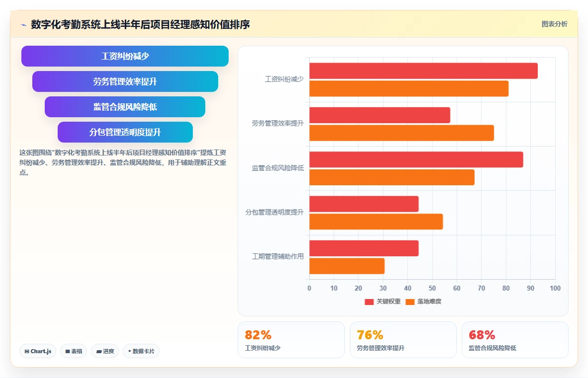Click the 图表分析 label in header
The height and width of the screenshot is (378, 588).
[x=554, y=24]
